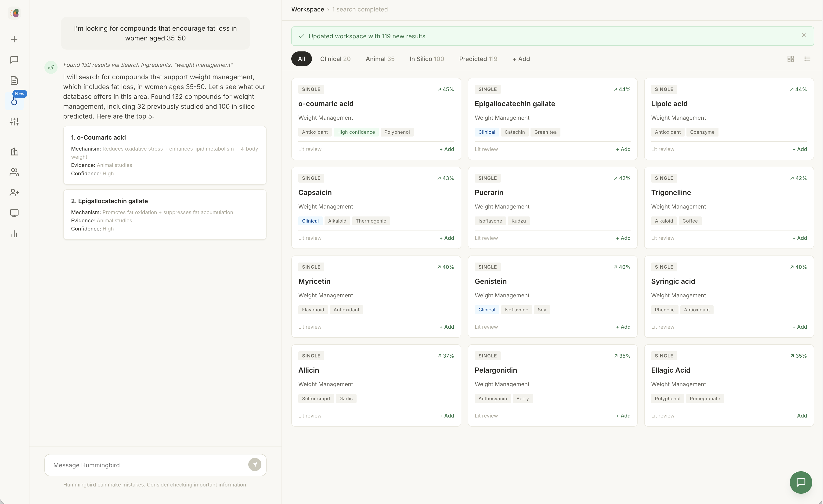Screen dimensions: 823x504
Task: Click the Hummingbird assistant avatar icon
Action: (x=51, y=68)
